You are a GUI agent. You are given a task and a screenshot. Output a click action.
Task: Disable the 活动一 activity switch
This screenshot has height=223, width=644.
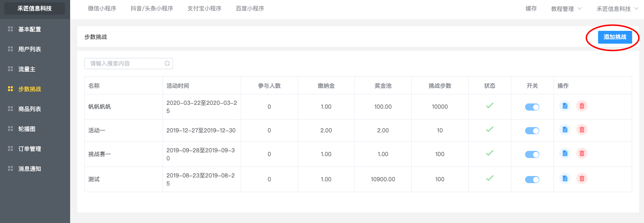[x=532, y=130]
